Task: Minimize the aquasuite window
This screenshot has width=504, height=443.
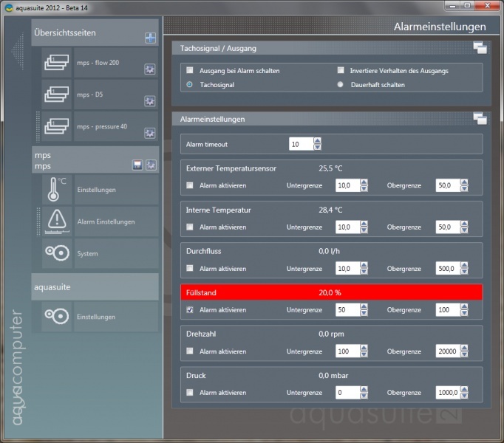Action: [x=453, y=6]
